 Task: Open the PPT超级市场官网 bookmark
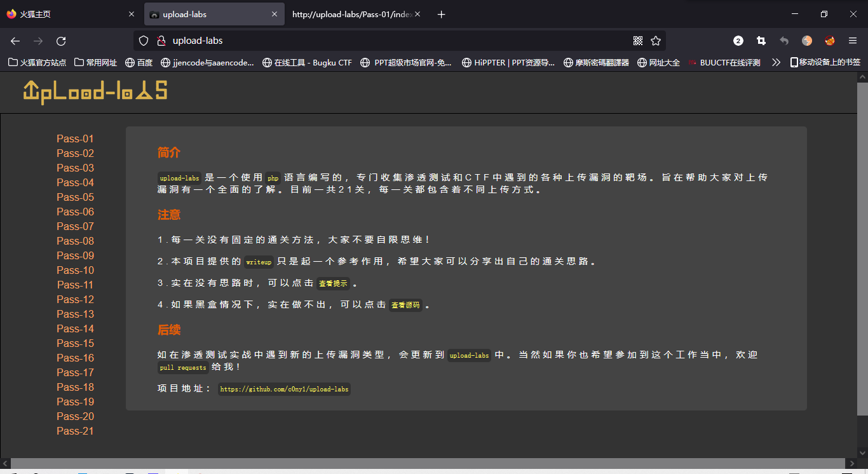point(406,62)
